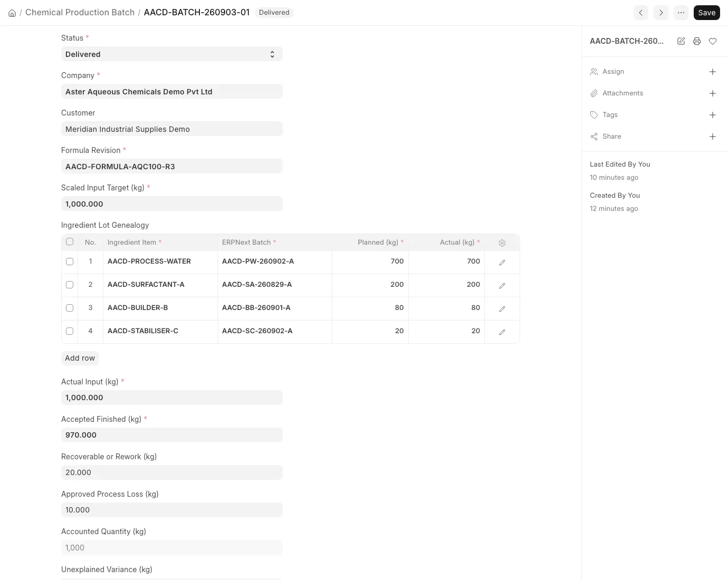Click Created By You text
728x580 pixels.
(x=615, y=196)
